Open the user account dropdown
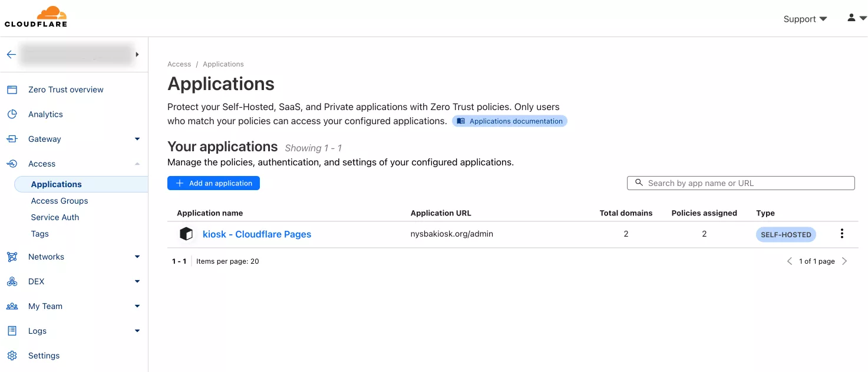 point(856,18)
